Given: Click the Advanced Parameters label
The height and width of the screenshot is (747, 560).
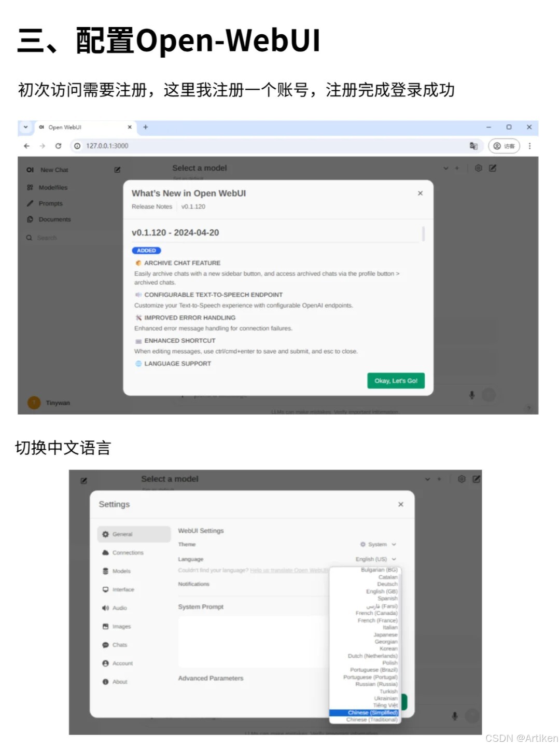Looking at the screenshot, I should [211, 678].
